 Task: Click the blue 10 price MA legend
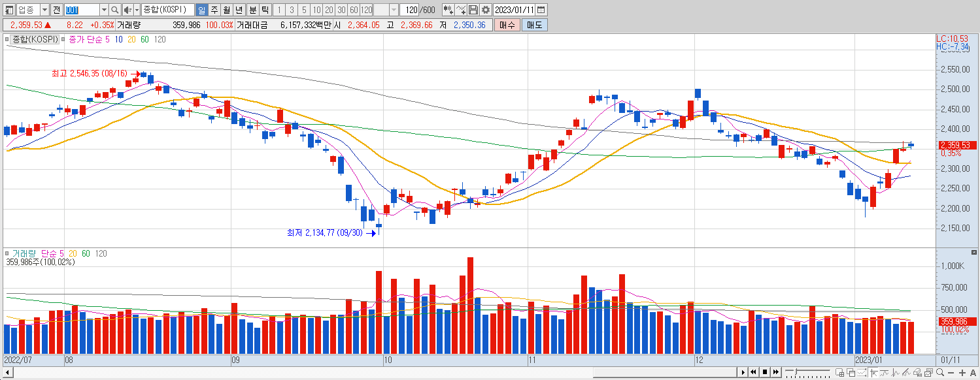[x=118, y=40]
